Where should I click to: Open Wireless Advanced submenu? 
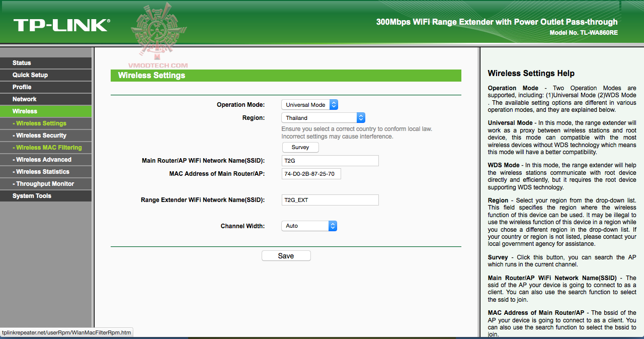click(46, 160)
